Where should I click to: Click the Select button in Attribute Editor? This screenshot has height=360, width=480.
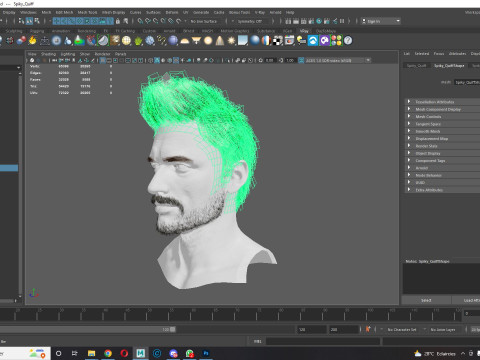click(426, 300)
